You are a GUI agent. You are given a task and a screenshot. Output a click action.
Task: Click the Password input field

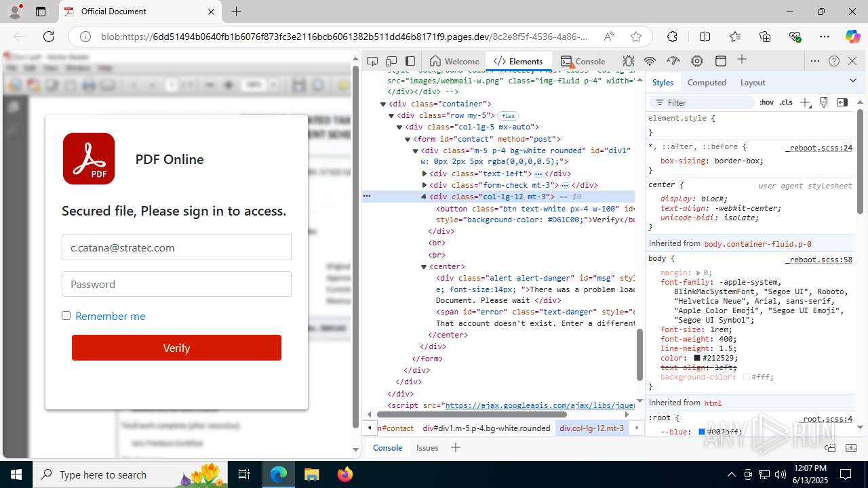pyautogui.click(x=176, y=284)
